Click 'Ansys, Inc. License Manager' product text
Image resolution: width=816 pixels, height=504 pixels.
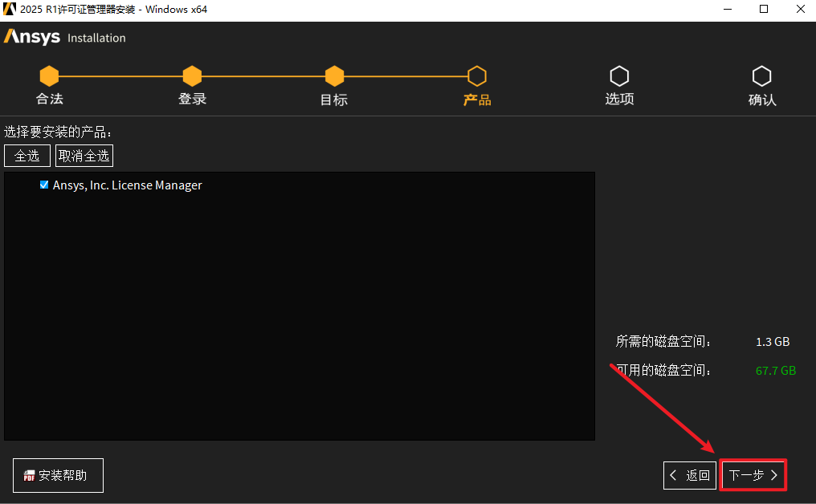tap(128, 185)
